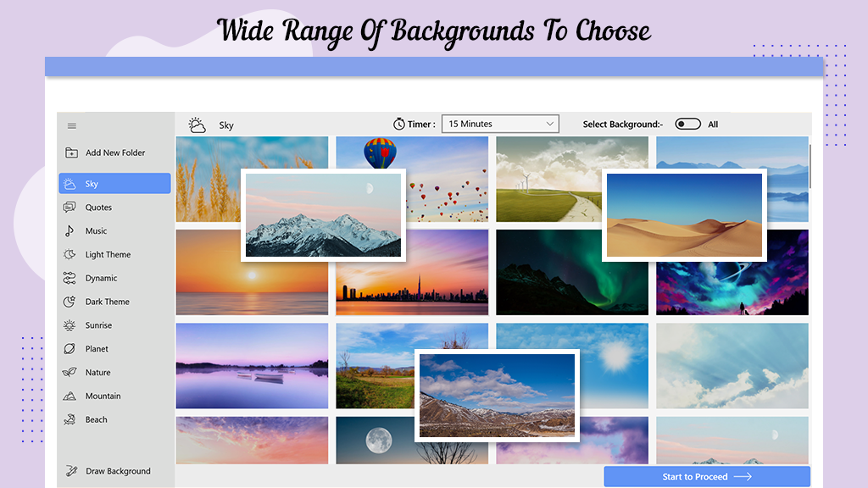This screenshot has height=488, width=868.
Task: Select the desert sand dunes preview
Action: click(x=684, y=215)
